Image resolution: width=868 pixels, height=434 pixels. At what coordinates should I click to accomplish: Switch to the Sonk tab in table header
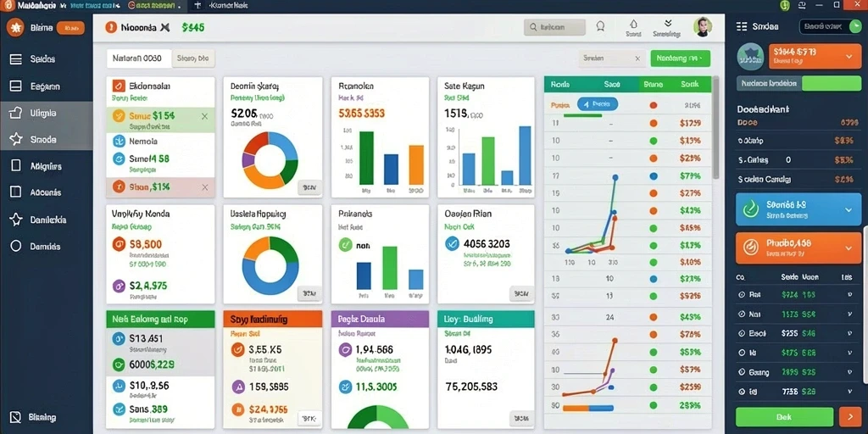689,85
